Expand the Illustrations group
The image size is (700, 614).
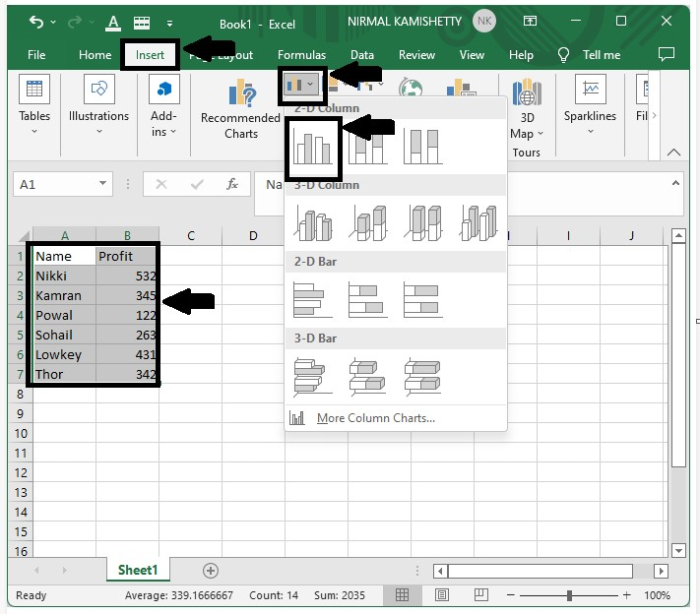pos(99,106)
